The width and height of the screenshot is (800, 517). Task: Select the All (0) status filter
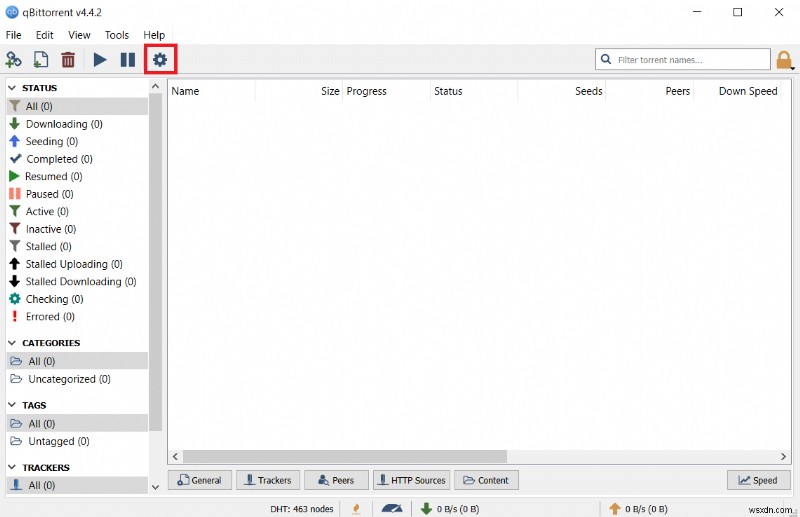pyautogui.click(x=77, y=106)
